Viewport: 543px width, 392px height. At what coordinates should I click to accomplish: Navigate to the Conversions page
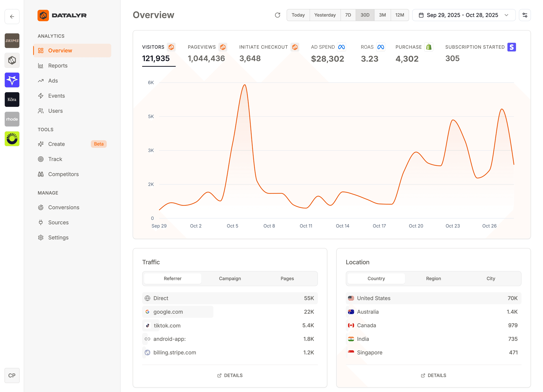coord(64,207)
